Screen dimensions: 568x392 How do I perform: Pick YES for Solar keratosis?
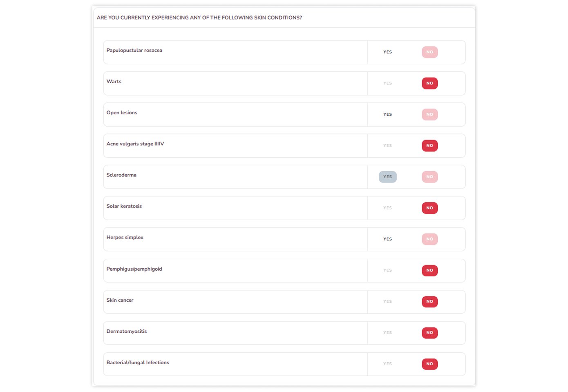[x=387, y=208]
